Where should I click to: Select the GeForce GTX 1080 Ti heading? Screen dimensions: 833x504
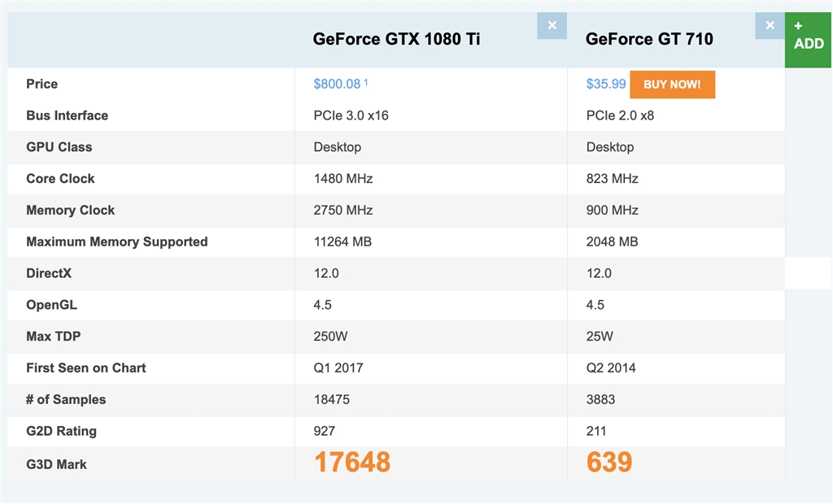pos(396,39)
